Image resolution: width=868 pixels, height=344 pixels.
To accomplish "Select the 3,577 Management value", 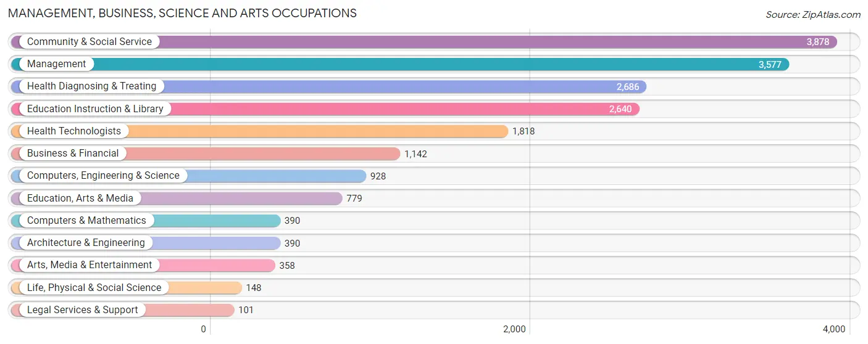I will [770, 64].
